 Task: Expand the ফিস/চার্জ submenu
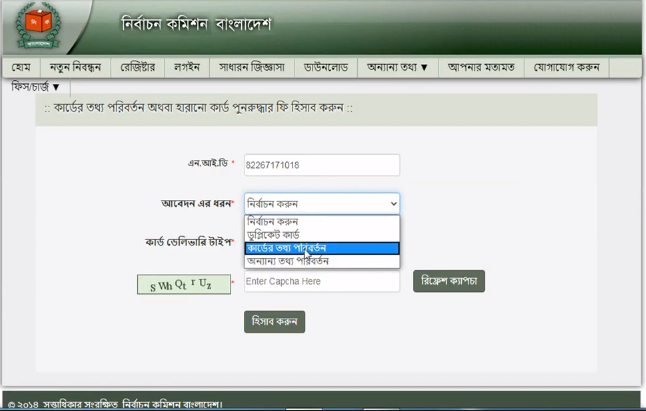(36, 88)
